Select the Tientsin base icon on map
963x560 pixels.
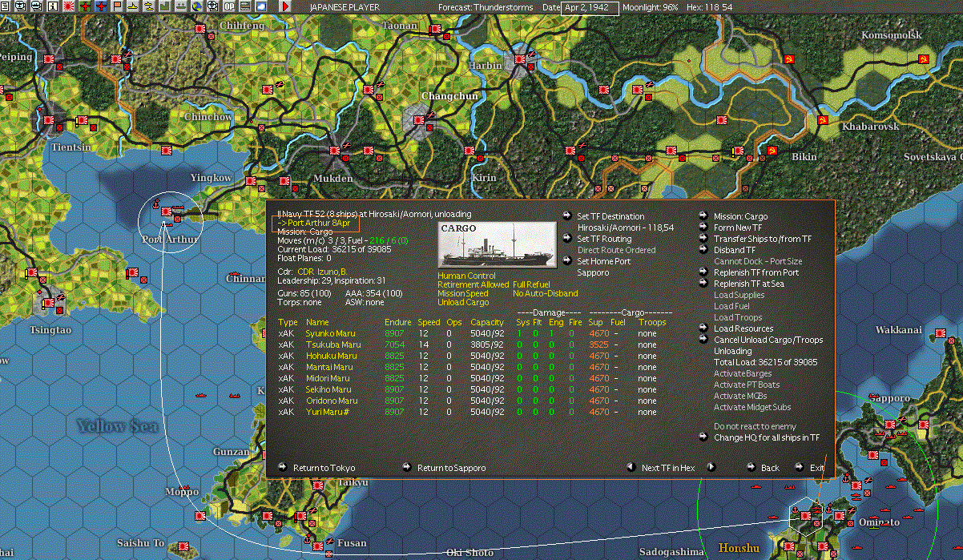pos(49,121)
